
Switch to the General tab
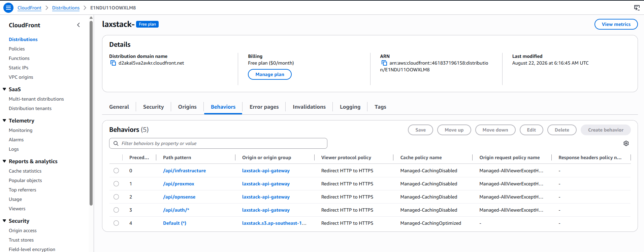[119, 107]
